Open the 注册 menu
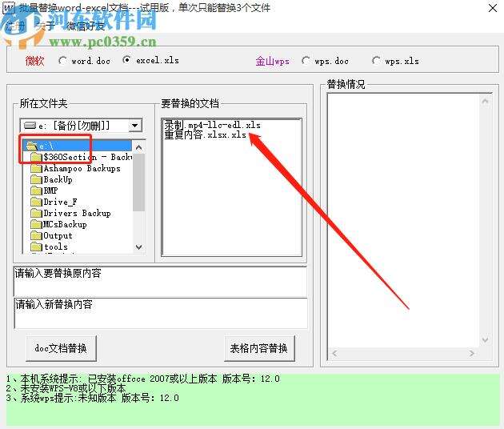504x429 pixels. pos(14,26)
